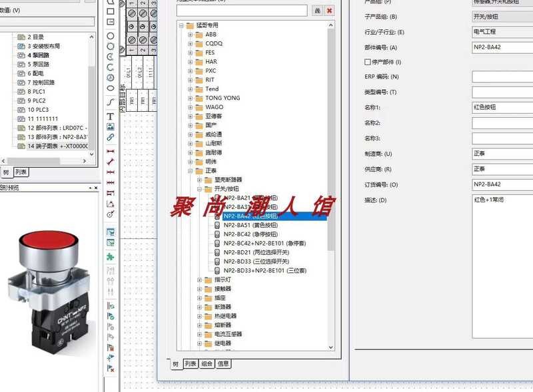This screenshot has width=533, height=392.
Task: Collapse the 正泰 folder in parts tree
Action: (191, 170)
